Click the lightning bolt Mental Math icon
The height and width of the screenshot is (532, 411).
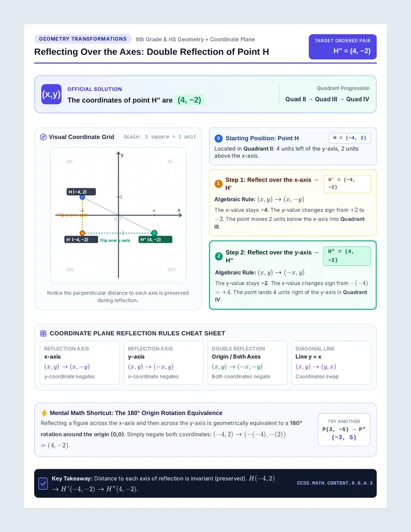[44, 413]
